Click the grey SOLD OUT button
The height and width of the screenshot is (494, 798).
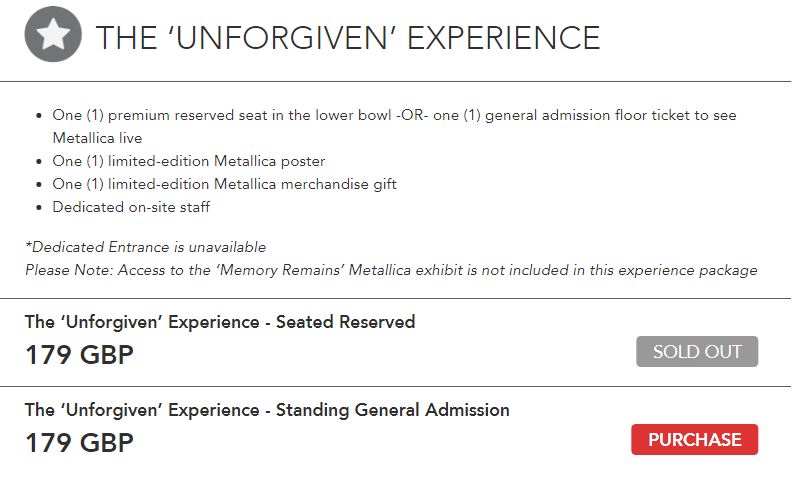tap(696, 352)
